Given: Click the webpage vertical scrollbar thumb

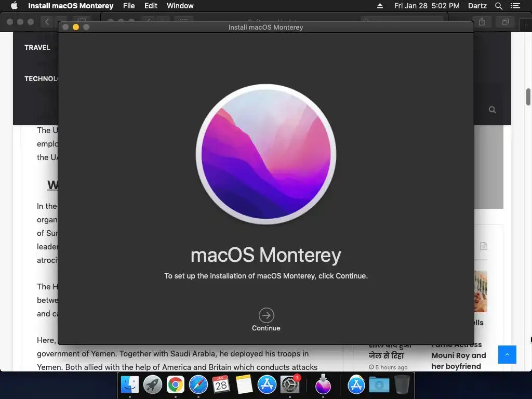Looking at the screenshot, I should click(528, 97).
